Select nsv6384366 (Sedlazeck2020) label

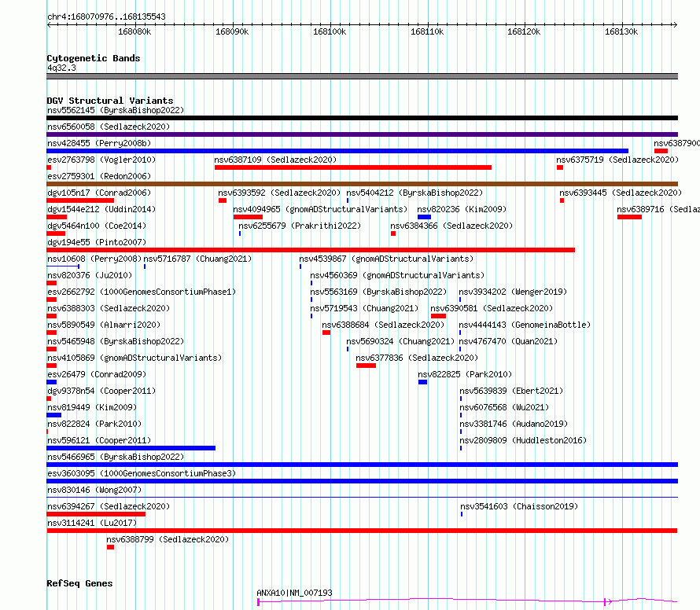(451, 226)
